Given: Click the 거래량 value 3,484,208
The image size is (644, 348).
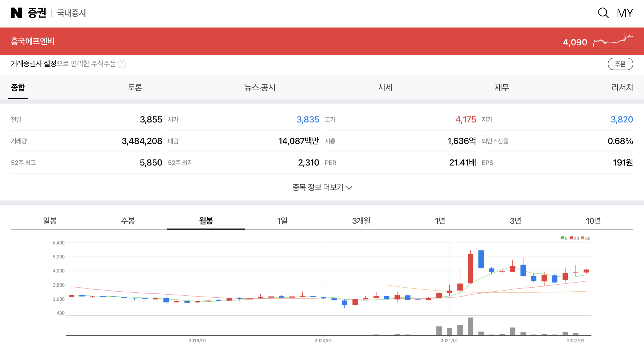Looking at the screenshot, I should pyautogui.click(x=142, y=141).
